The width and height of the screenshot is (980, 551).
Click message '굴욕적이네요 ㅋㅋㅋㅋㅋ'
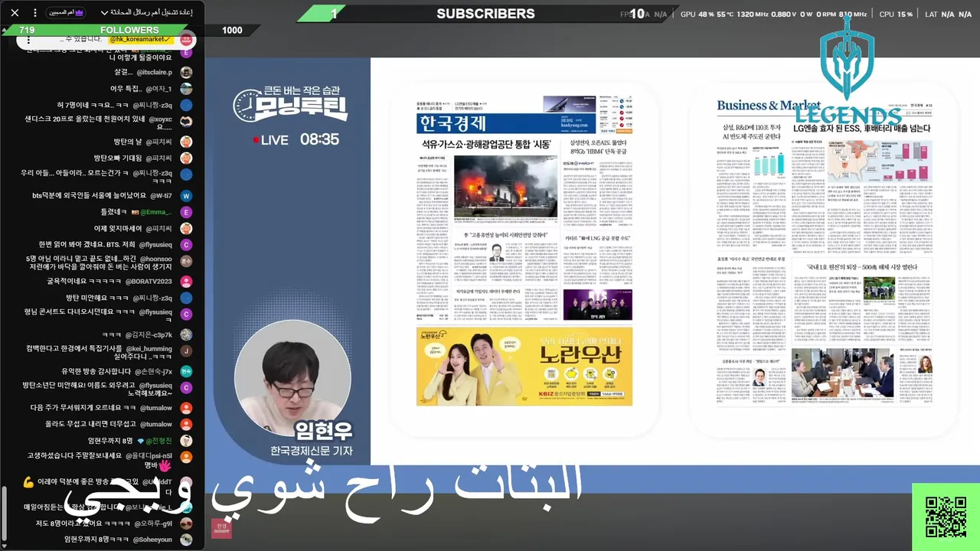(84, 282)
